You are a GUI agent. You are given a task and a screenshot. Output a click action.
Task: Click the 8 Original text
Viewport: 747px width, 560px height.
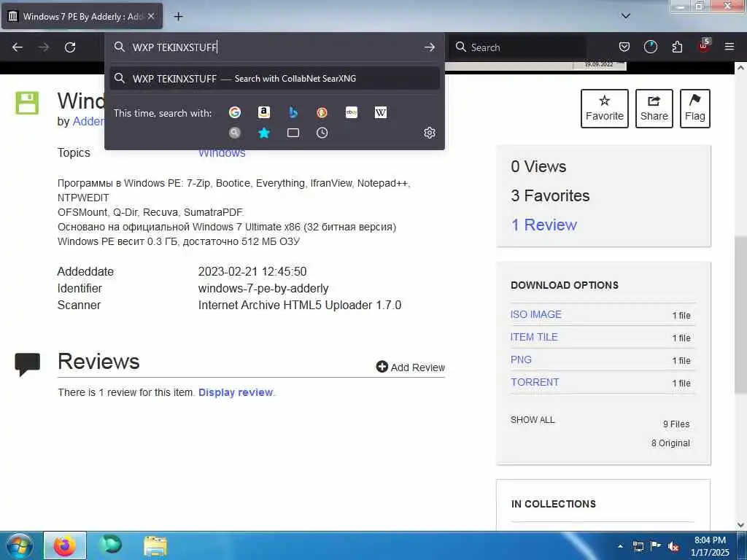pyautogui.click(x=670, y=443)
